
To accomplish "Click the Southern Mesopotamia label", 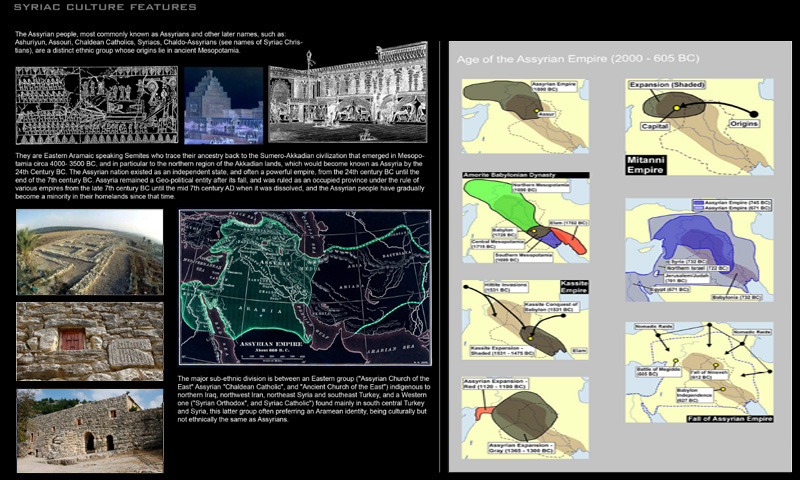I will (x=523, y=257).
